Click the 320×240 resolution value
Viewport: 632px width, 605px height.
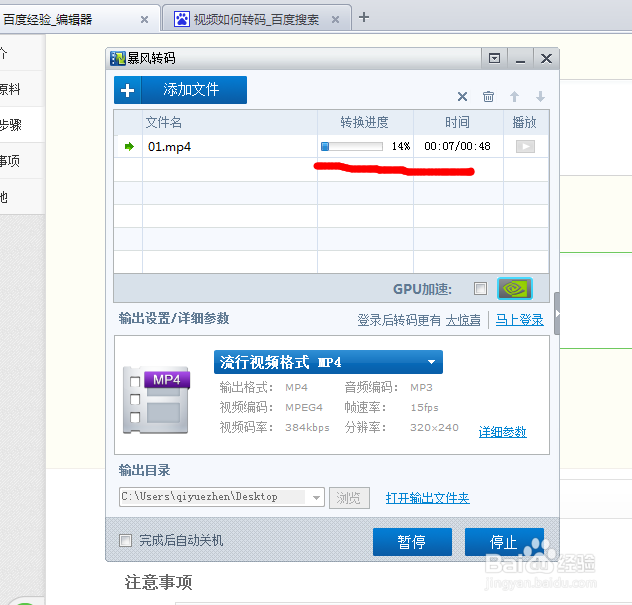[x=434, y=428]
